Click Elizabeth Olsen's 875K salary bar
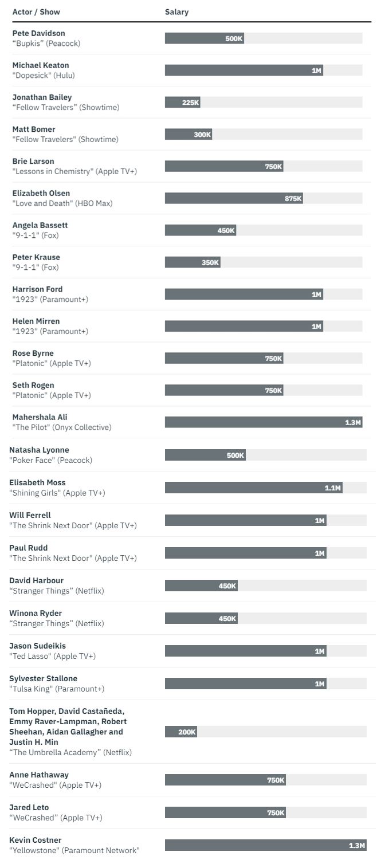 [233, 198]
